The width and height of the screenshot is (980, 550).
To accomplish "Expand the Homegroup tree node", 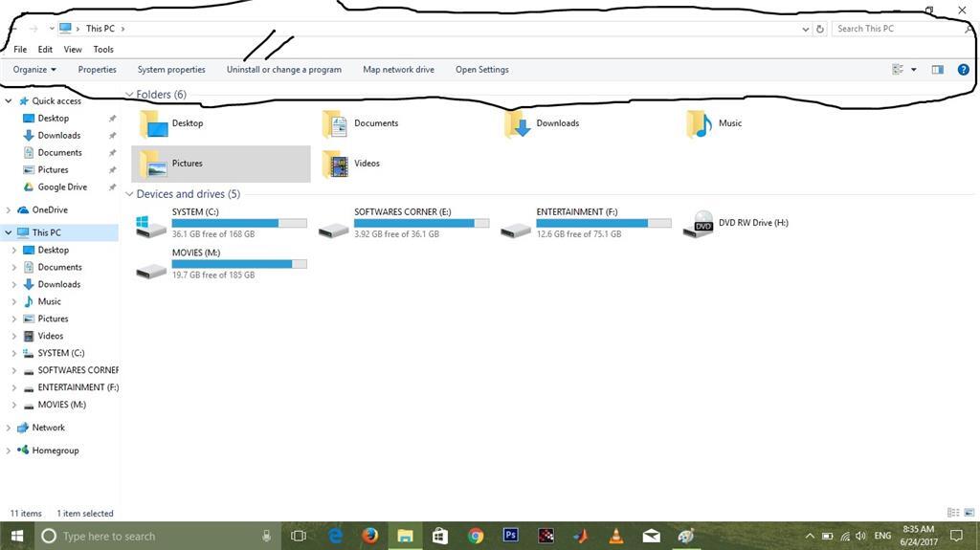I will (8, 450).
